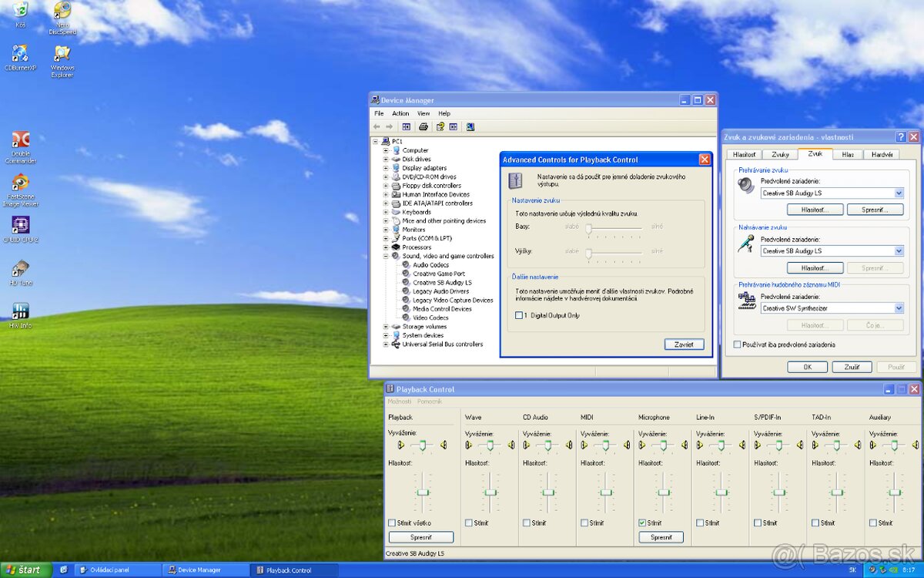Click the Properties help icon in Device Manager toolbar
The width and height of the screenshot is (924, 578).
pos(440,126)
